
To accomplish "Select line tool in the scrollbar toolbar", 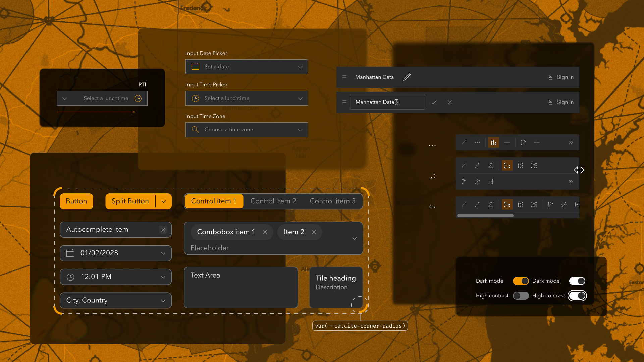I will point(464,204).
